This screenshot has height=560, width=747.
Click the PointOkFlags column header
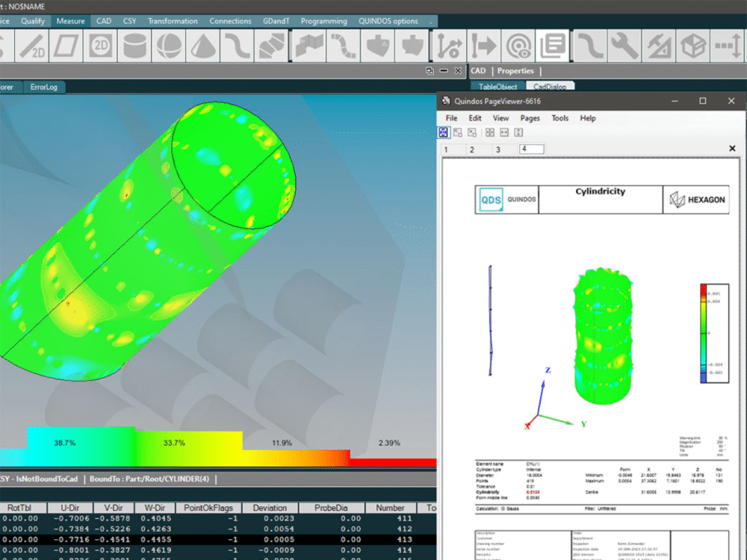(x=208, y=508)
